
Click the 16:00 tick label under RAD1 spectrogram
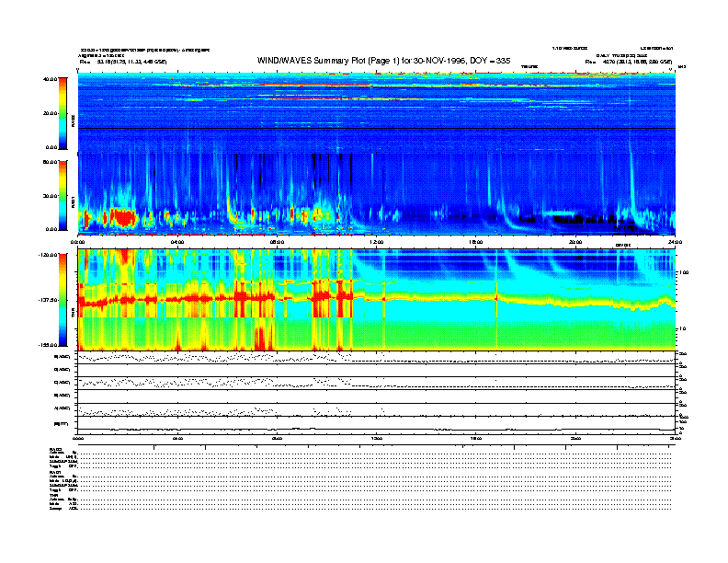click(x=476, y=242)
